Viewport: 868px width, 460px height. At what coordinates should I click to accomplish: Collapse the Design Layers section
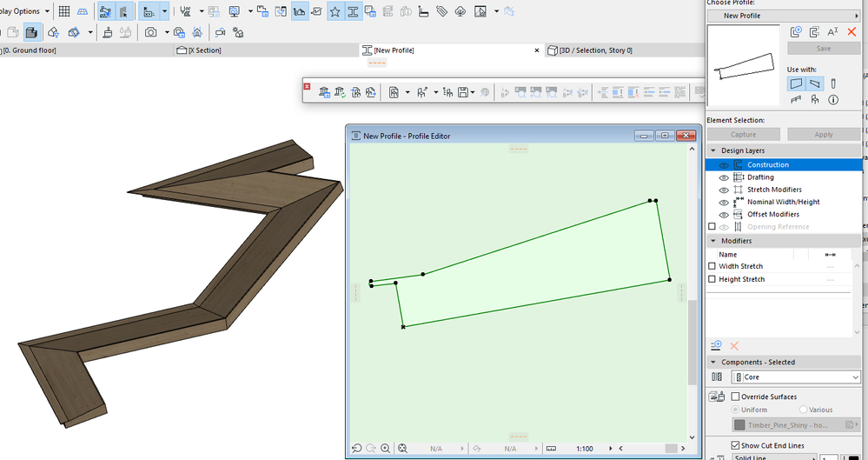[x=713, y=150]
